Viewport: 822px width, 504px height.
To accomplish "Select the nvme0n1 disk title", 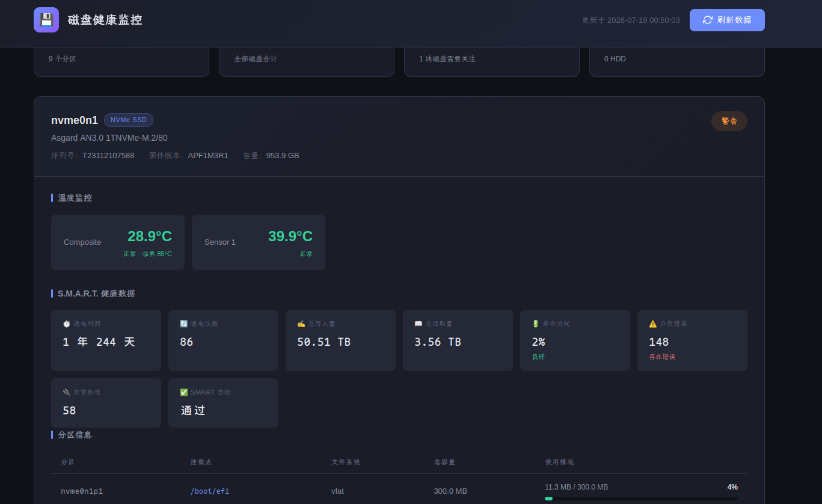I will click(x=75, y=120).
